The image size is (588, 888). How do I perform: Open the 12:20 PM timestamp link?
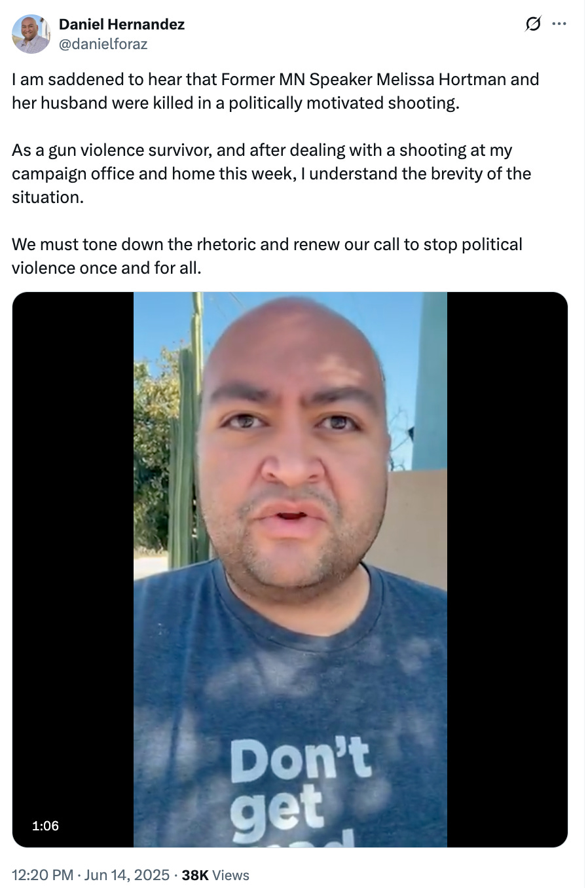click(43, 875)
